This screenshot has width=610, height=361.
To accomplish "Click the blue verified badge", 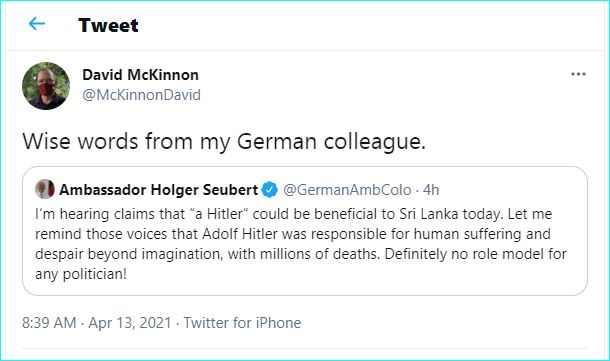I will pos(269,190).
